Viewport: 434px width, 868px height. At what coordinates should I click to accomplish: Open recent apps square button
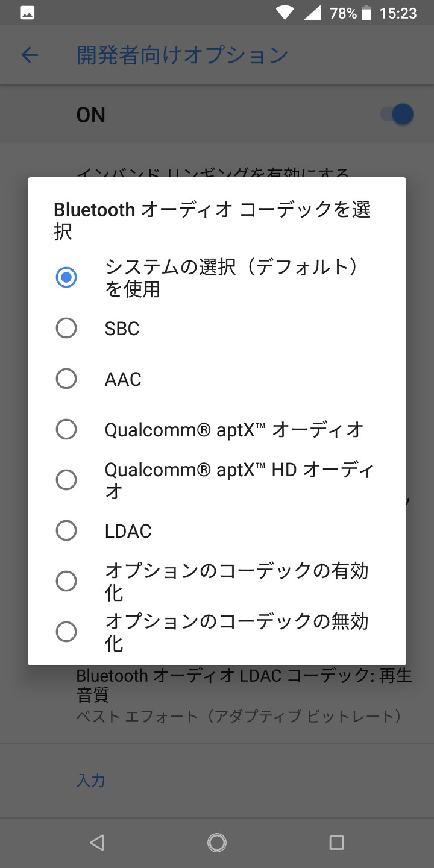(x=336, y=842)
